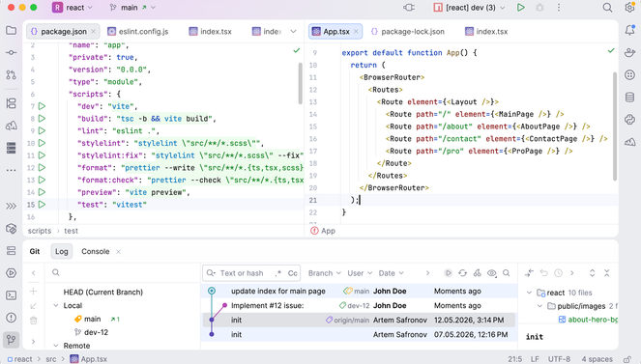Select the App.tsx editor tab
The height and width of the screenshot is (364, 641).
tap(335, 32)
